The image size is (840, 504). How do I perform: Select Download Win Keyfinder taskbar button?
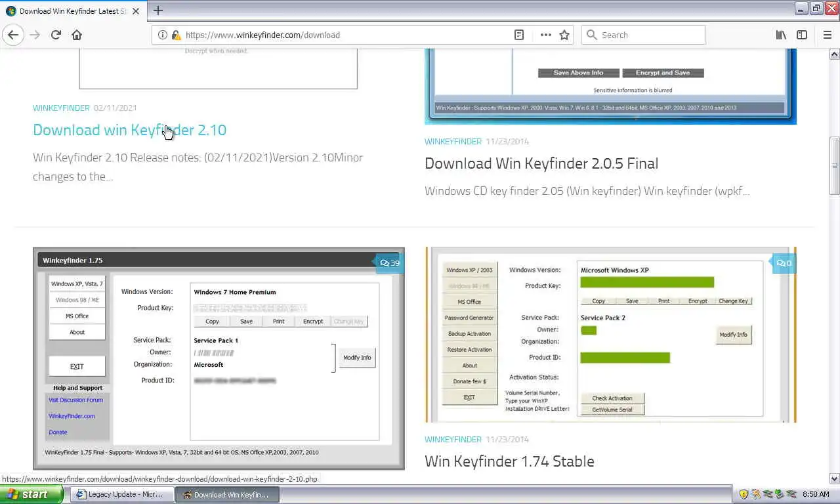[x=228, y=494]
